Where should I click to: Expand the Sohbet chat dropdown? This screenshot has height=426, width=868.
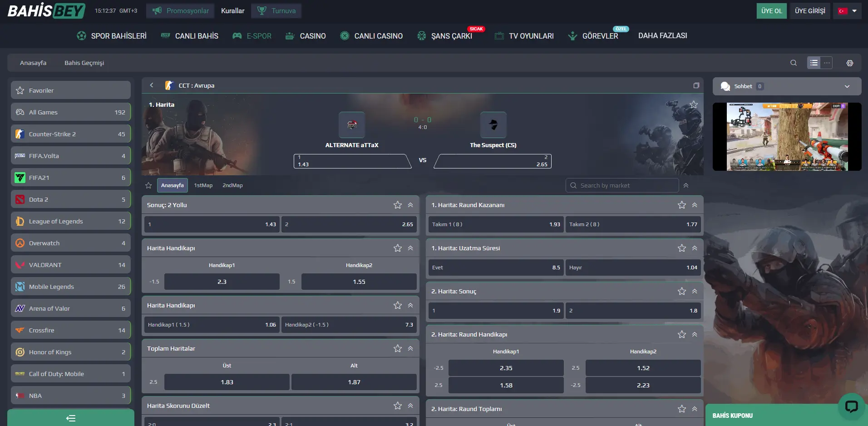[x=847, y=86]
